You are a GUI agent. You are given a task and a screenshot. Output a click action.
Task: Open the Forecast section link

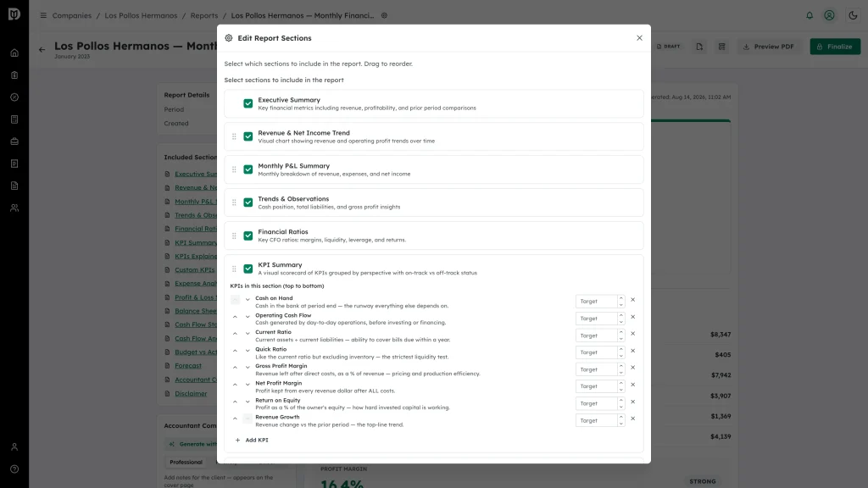[188, 366]
